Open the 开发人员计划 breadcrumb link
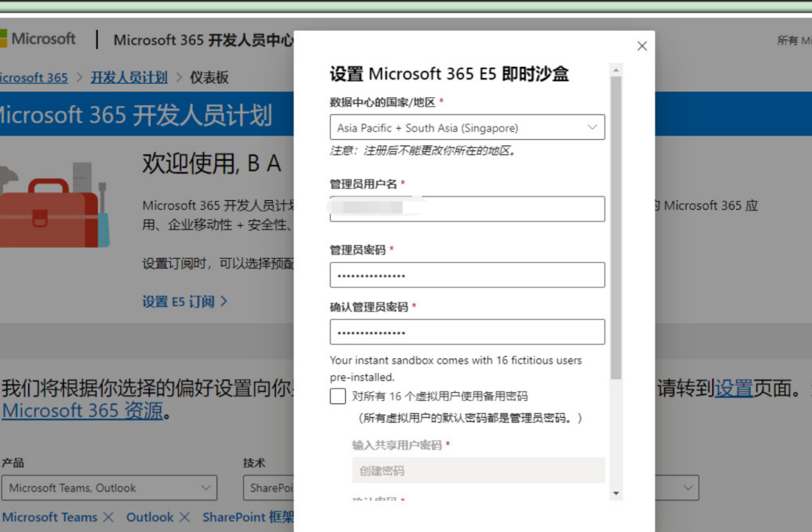Viewport: 812px width, 532px height. pyautogui.click(x=129, y=78)
